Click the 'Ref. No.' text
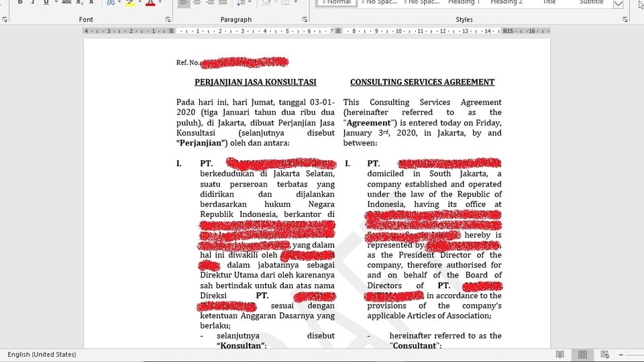The height and width of the screenshot is (362, 644). tap(189, 62)
